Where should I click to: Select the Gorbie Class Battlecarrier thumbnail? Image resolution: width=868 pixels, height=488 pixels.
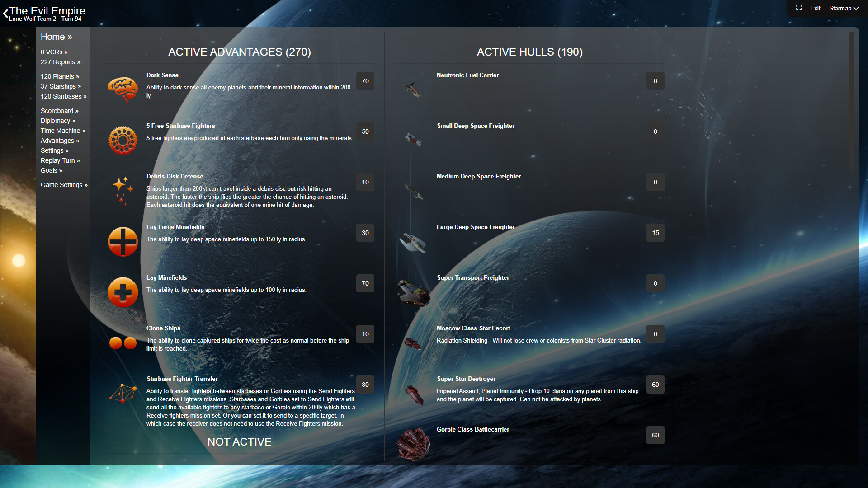click(413, 444)
